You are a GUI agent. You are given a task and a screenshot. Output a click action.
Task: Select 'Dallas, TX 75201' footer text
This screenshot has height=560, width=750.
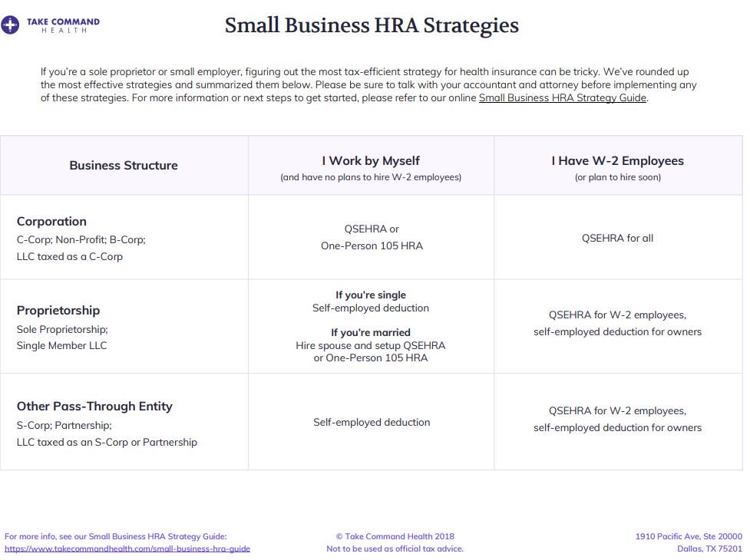(710, 548)
